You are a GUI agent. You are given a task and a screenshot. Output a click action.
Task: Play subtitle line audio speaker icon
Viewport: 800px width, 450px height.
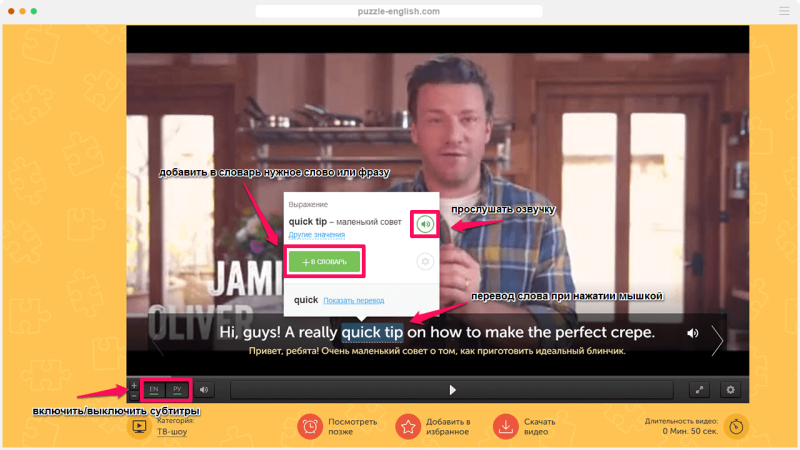(x=692, y=333)
